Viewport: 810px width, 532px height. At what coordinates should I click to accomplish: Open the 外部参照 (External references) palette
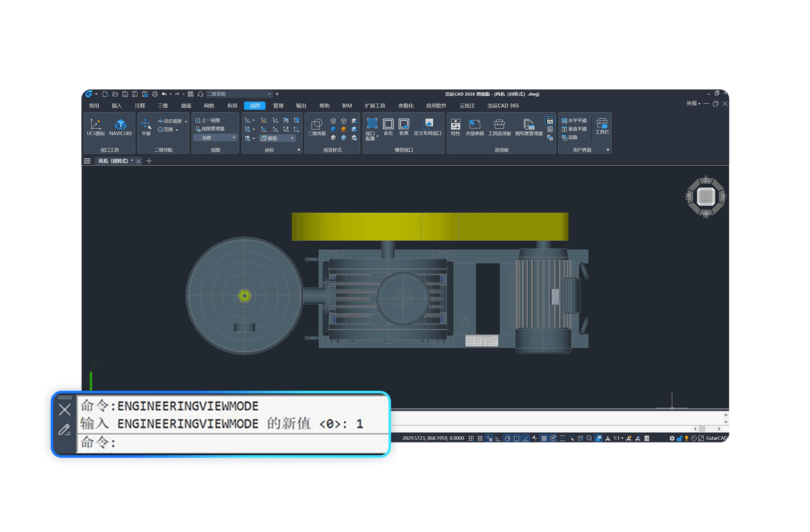tap(475, 127)
